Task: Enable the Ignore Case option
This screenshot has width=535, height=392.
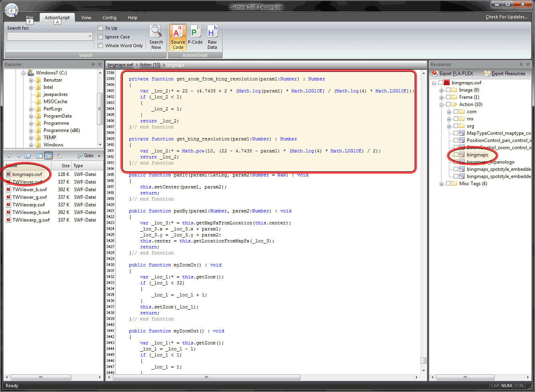Action: (101, 37)
